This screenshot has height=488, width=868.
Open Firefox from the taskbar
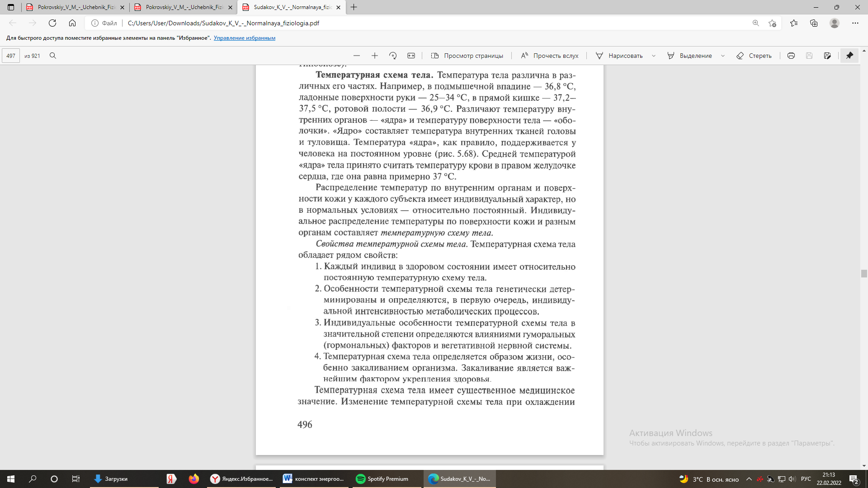(194, 479)
